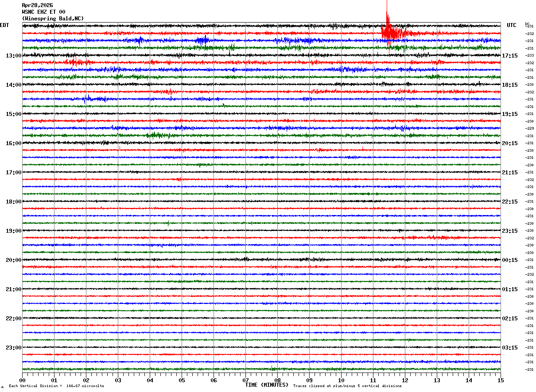Click minute 00 on the time axis
Image resolution: width=536 pixels, height=392 pixels.
pyautogui.click(x=22, y=380)
